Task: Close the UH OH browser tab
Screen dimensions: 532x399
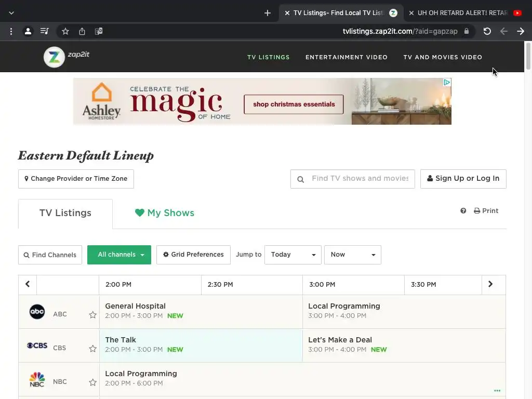Action: point(411,13)
